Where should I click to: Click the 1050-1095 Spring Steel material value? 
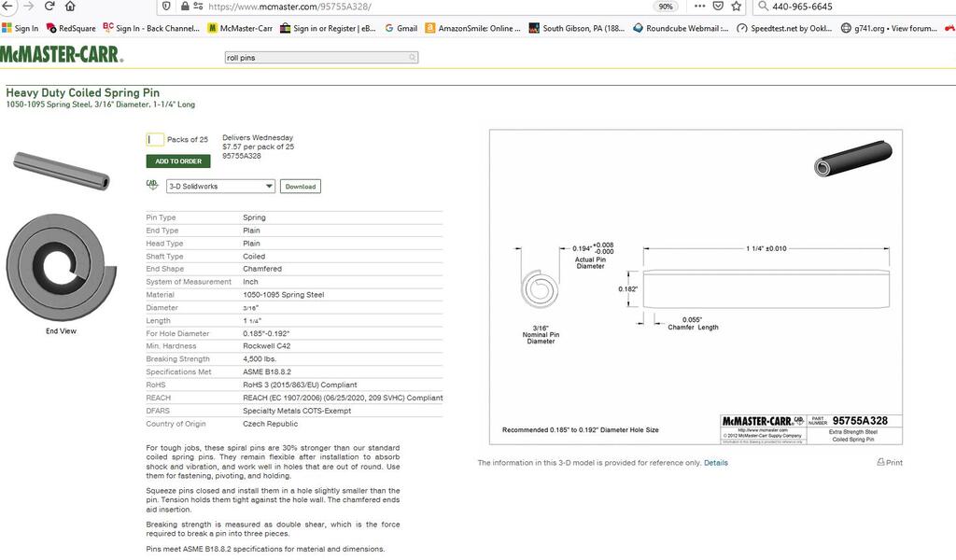tap(284, 294)
